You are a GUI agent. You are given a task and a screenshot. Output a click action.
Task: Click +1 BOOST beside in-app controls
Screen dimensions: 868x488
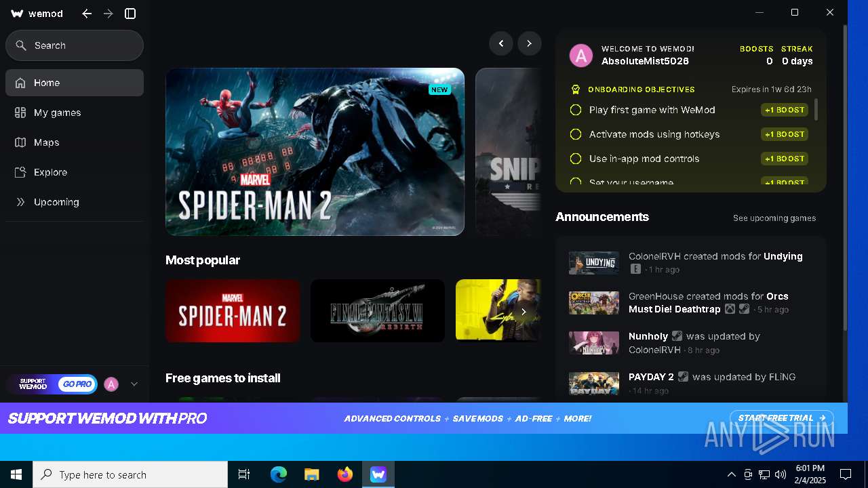(785, 159)
